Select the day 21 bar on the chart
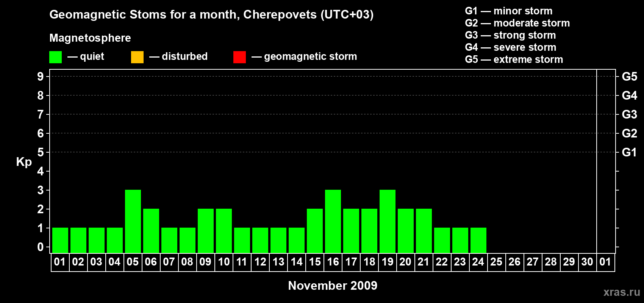The image size is (644, 303). [424, 231]
